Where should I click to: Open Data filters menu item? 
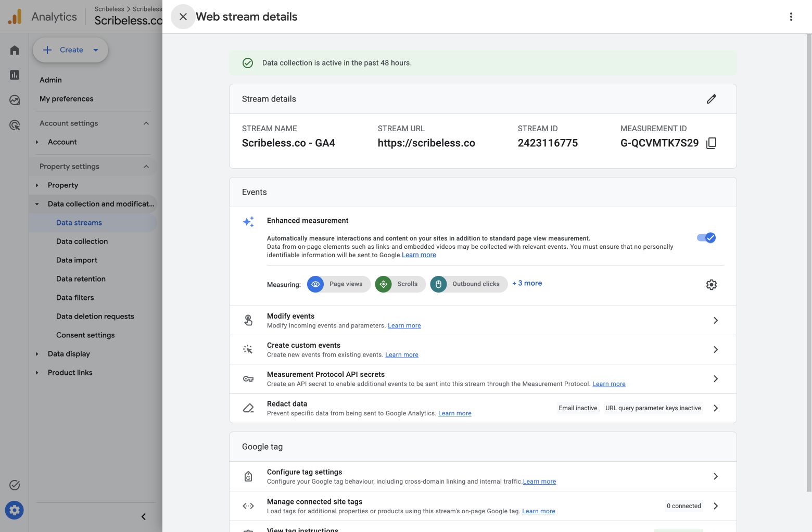75,298
